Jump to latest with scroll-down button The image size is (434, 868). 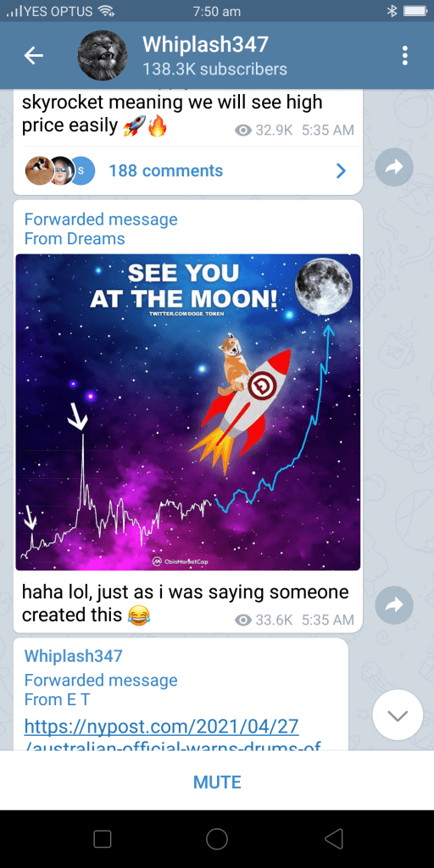pos(398,715)
